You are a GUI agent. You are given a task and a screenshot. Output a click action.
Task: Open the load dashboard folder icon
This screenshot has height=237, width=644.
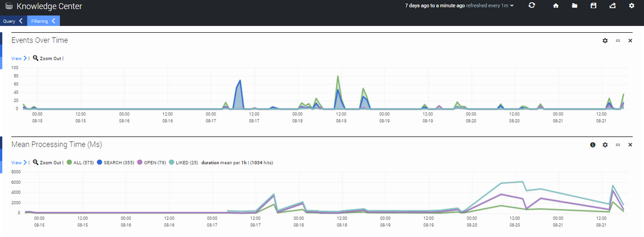[x=574, y=6]
